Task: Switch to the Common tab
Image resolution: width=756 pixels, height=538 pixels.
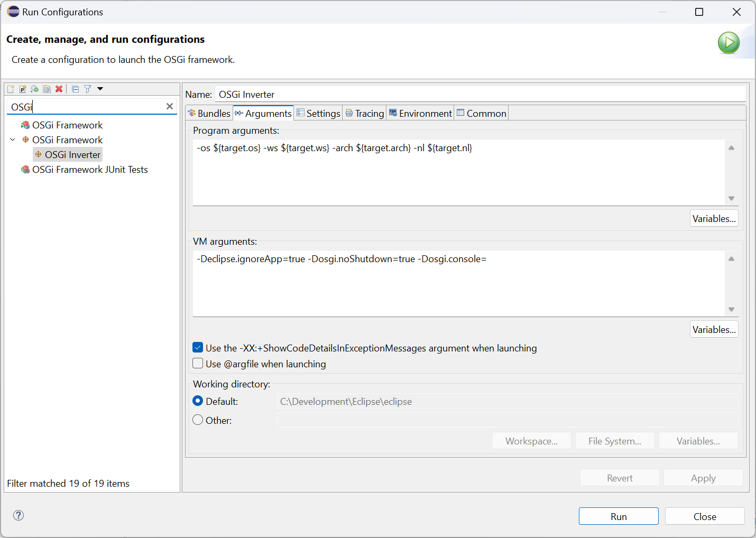Action: point(482,113)
